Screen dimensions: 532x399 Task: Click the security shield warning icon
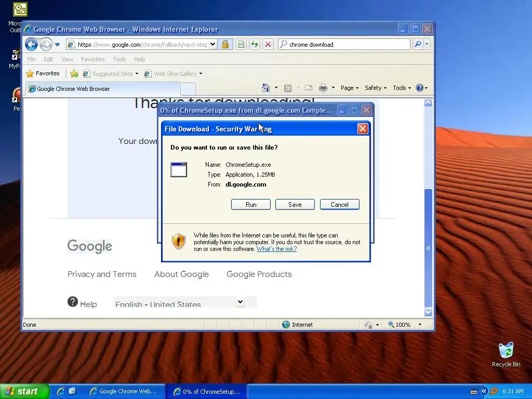pyautogui.click(x=179, y=241)
